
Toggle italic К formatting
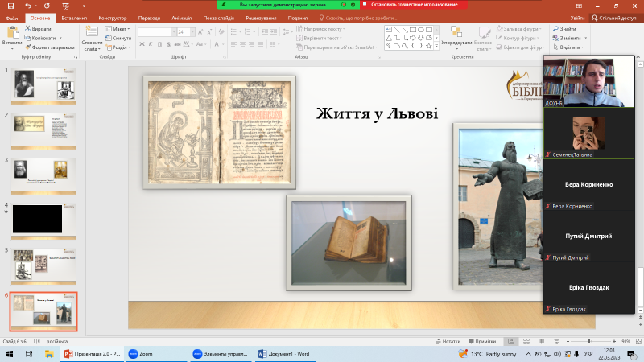[151, 44]
